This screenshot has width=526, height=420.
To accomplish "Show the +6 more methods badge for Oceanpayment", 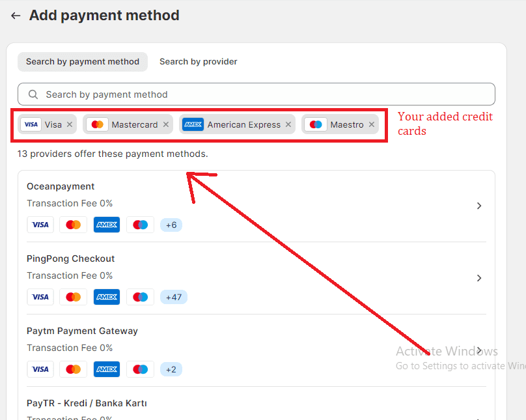I will tap(171, 225).
